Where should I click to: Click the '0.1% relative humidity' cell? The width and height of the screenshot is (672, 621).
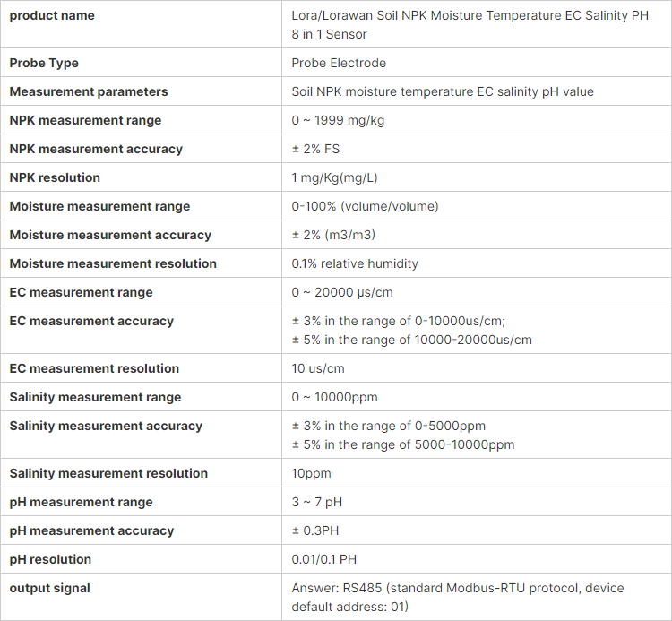coord(355,263)
